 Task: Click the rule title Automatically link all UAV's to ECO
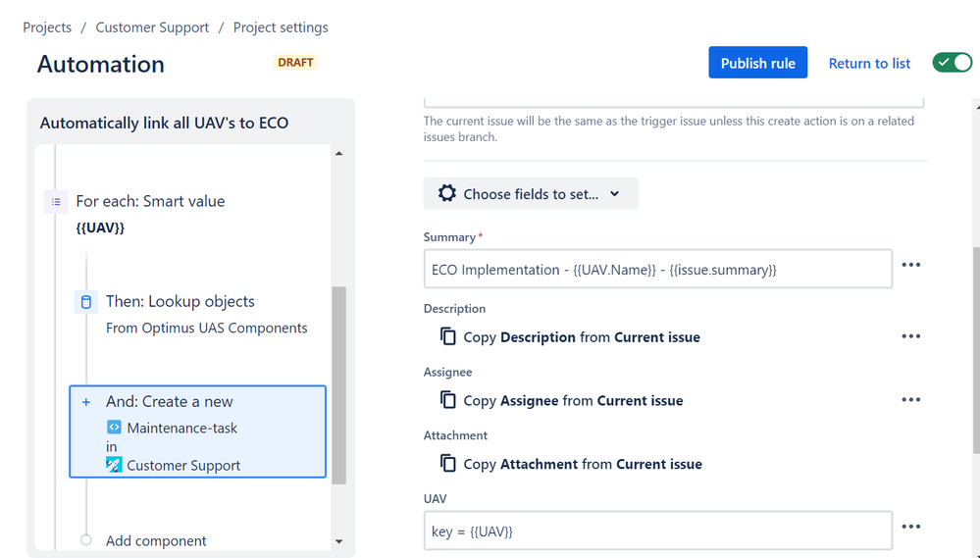164,123
